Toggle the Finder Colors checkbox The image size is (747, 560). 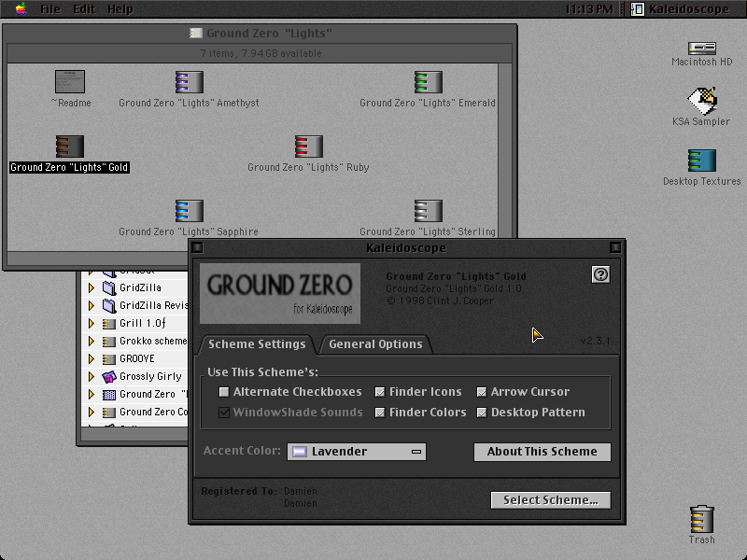tap(380, 413)
